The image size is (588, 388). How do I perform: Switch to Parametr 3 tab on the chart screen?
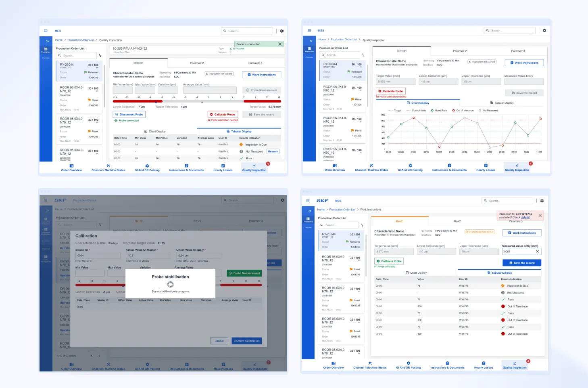pyautogui.click(x=518, y=51)
